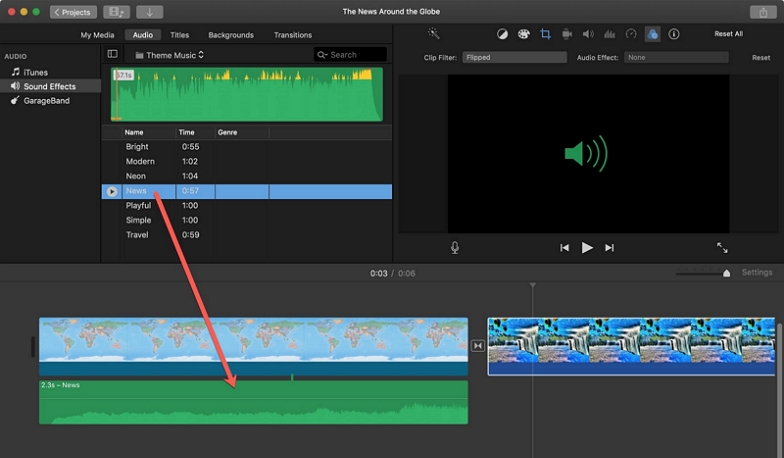Skip to the next clip
The width and height of the screenshot is (784, 458).
click(610, 248)
